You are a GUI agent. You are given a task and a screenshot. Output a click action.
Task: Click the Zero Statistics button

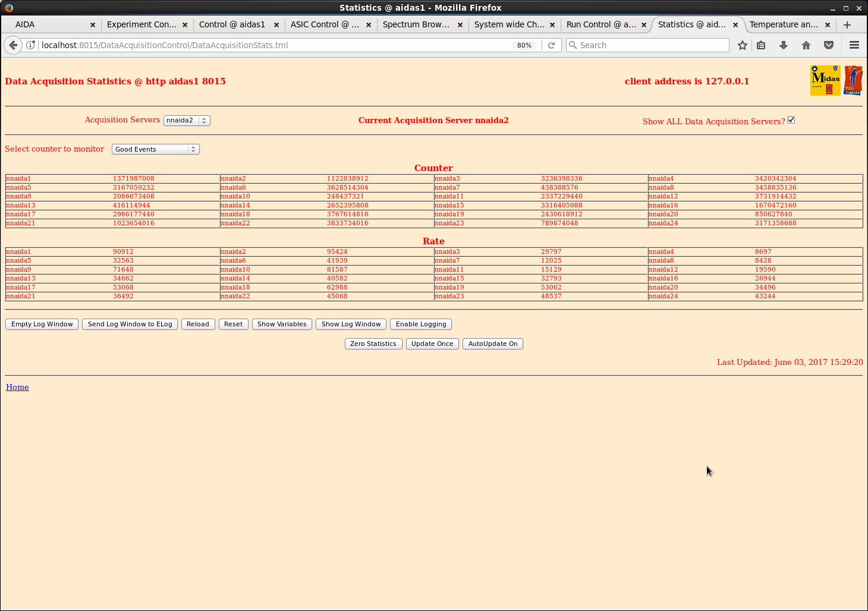[x=373, y=344]
